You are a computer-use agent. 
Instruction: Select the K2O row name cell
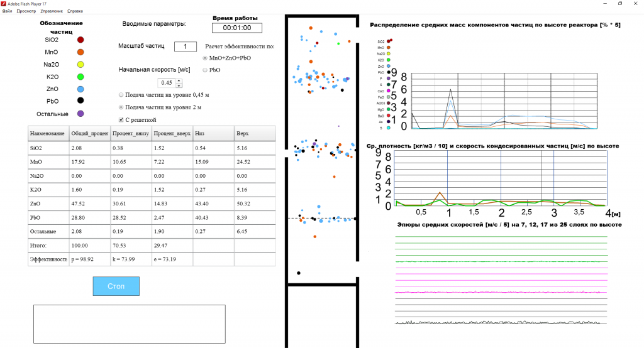point(48,190)
